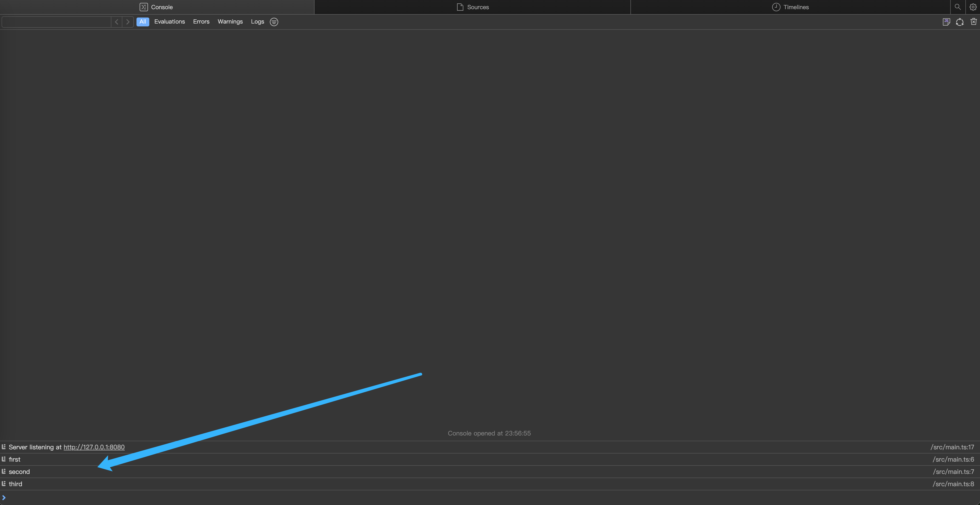The width and height of the screenshot is (980, 505).
Task: Click the log icon beside 'first'
Action: tap(3, 459)
